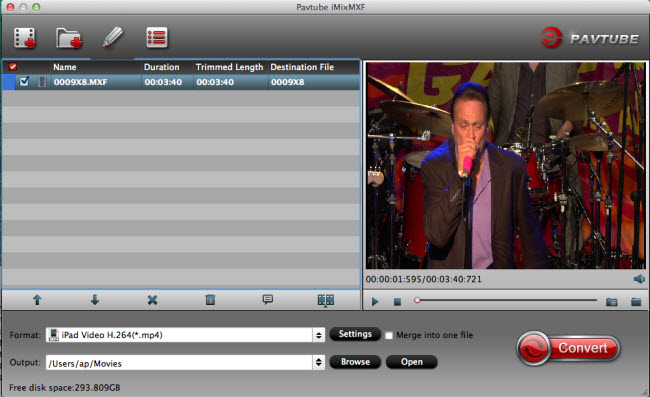Open the snapshot folder icon
Image resolution: width=650 pixels, height=397 pixels.
636,302
